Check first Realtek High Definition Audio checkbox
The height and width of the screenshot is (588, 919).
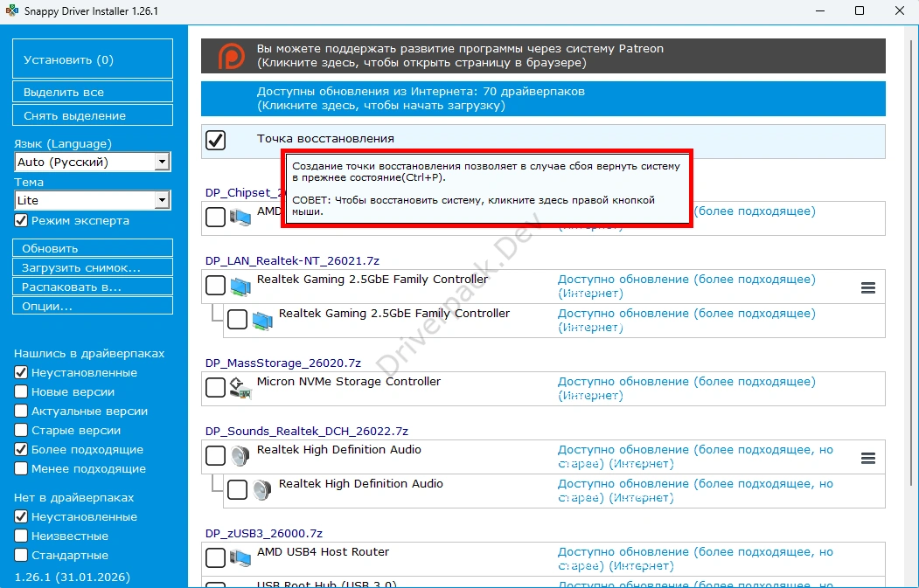(x=216, y=456)
